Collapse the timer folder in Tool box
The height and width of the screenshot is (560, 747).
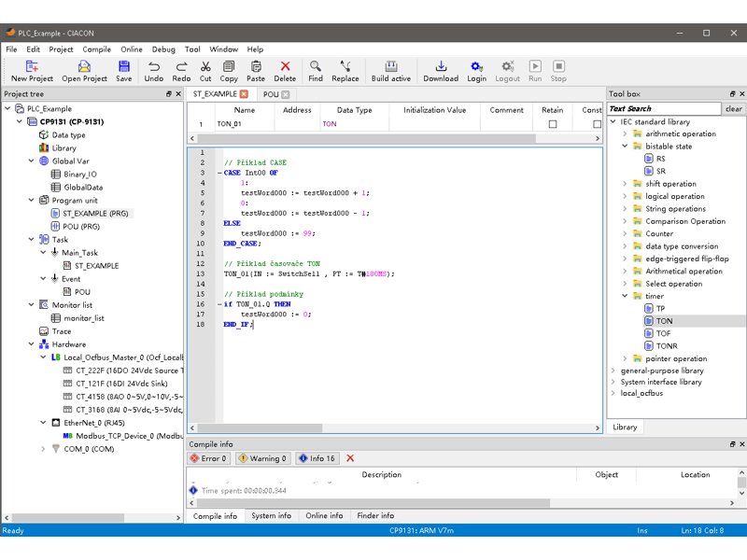click(626, 296)
